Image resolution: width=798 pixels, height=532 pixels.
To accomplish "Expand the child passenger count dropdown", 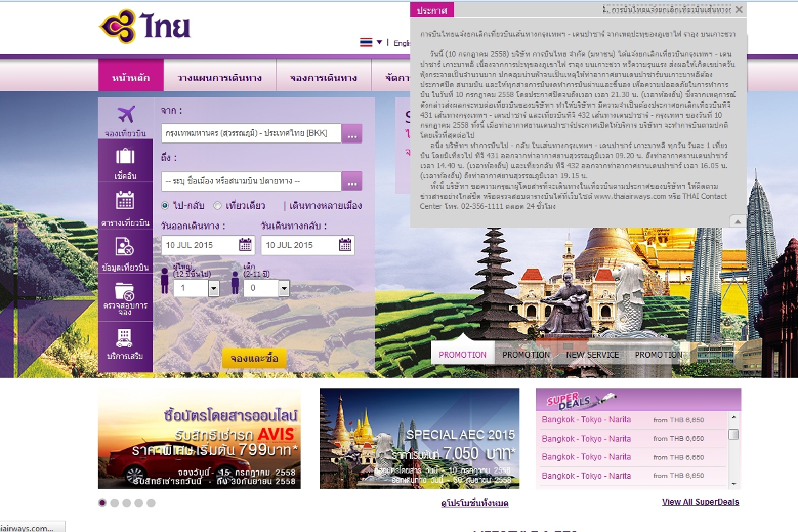I will pyautogui.click(x=285, y=288).
